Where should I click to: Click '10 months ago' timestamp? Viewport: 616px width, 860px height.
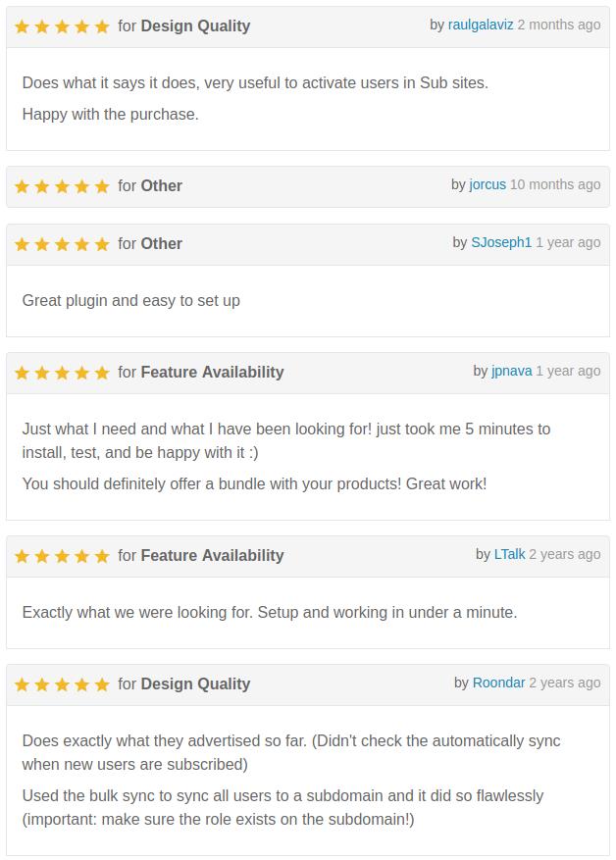[x=555, y=184]
